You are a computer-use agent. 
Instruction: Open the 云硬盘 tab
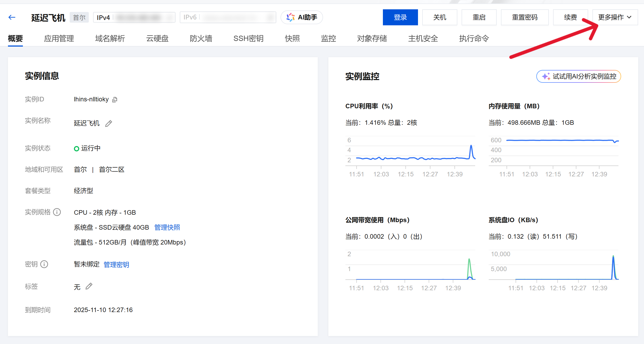click(x=157, y=39)
